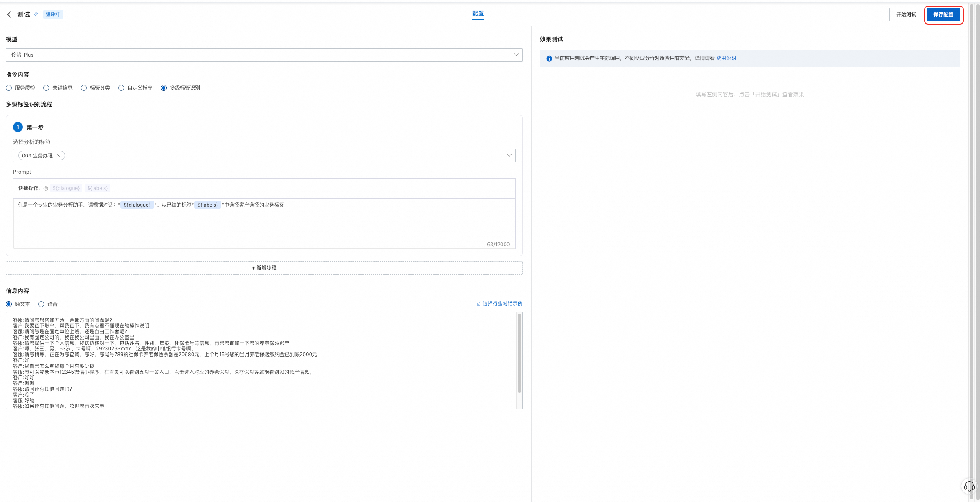Remove the 003 业务办理 tag
The width and height of the screenshot is (980, 502).
pos(59,156)
